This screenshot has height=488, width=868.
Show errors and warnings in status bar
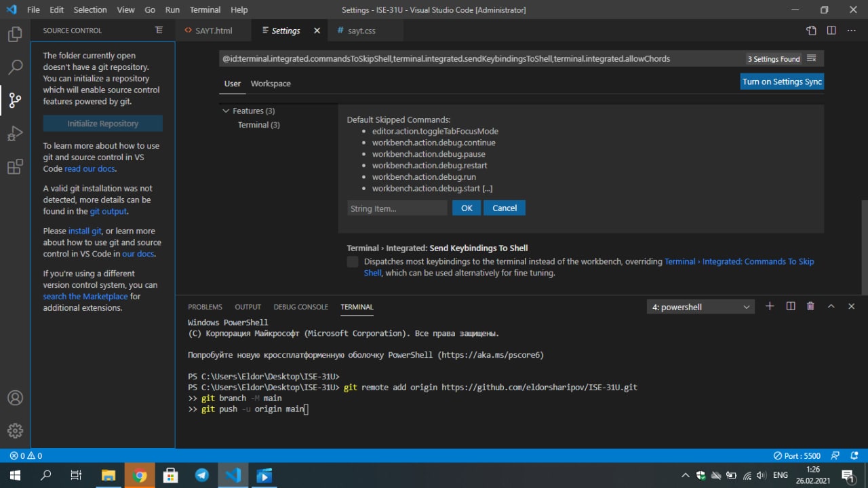pos(26,456)
